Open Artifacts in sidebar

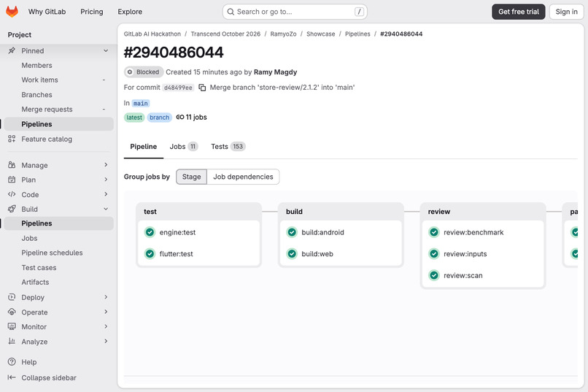pos(59,282)
